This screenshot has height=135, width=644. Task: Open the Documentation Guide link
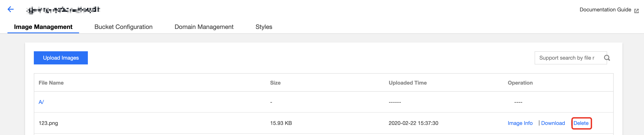click(x=605, y=10)
